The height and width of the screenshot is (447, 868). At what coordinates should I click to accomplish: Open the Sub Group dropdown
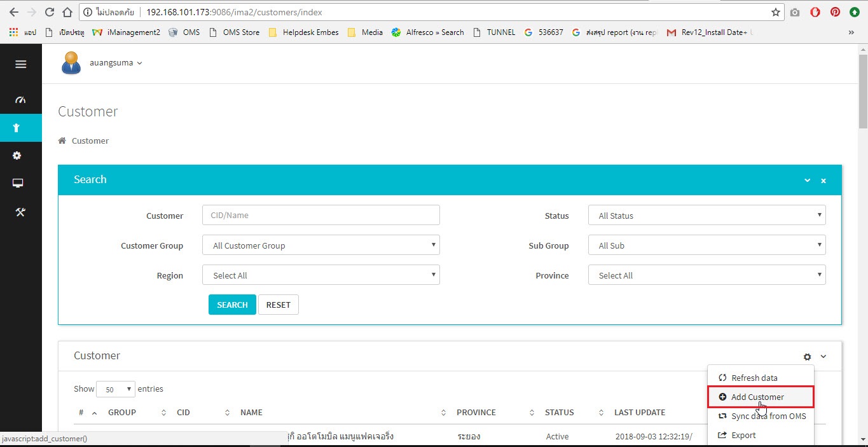(x=707, y=245)
